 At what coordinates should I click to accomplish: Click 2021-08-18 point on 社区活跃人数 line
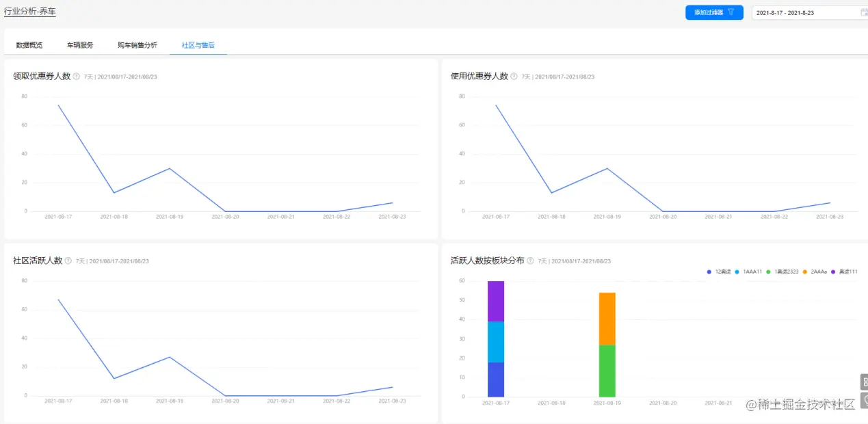[x=114, y=378]
